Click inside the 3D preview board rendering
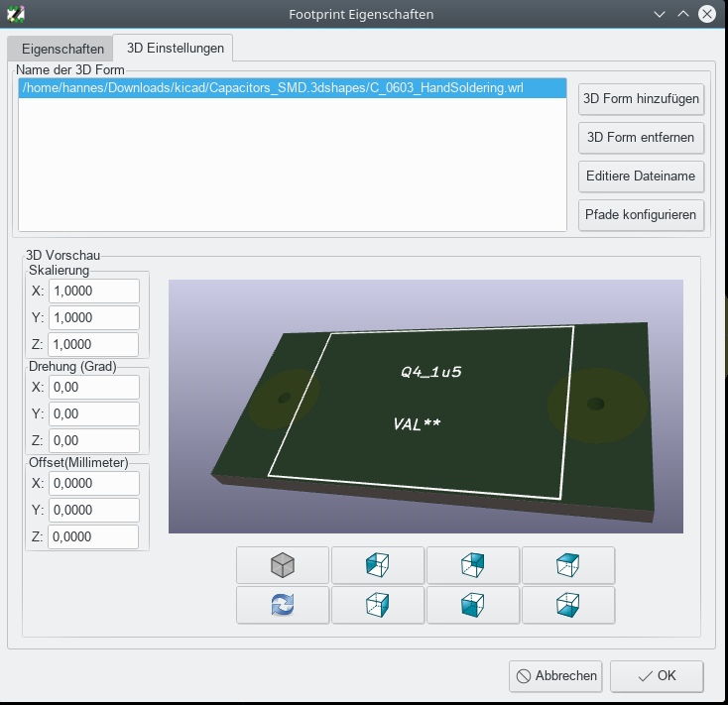 (x=425, y=407)
